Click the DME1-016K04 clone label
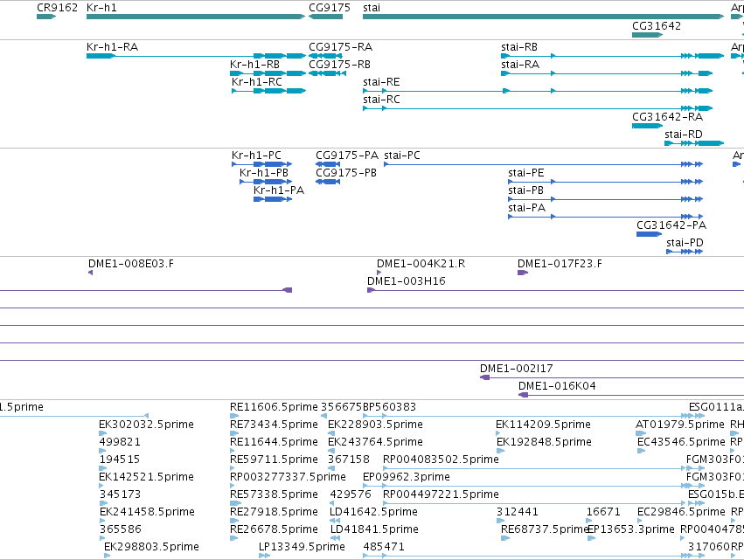This screenshot has height=560, width=744. pos(557,386)
